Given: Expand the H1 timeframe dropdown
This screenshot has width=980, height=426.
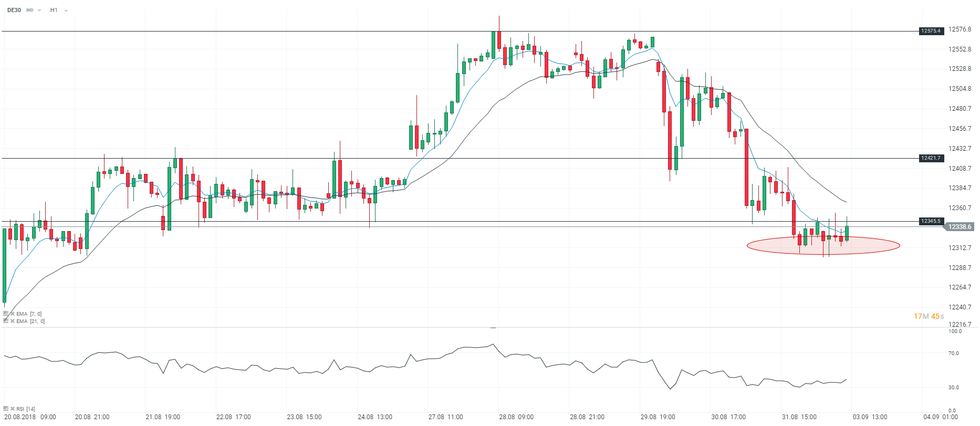Looking at the screenshot, I should tap(66, 11).
